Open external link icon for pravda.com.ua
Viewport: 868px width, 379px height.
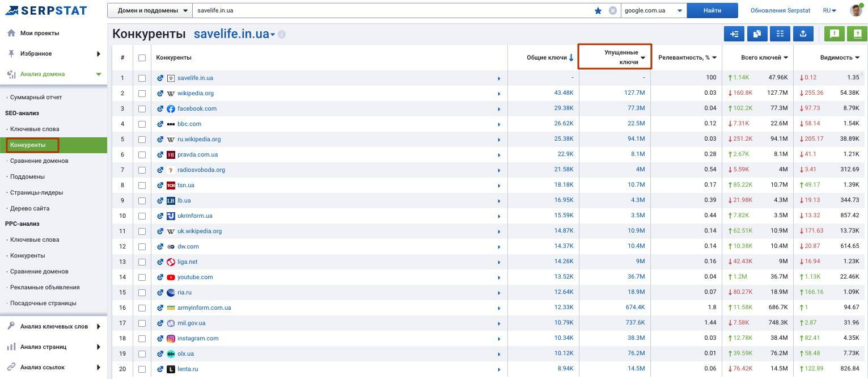(x=160, y=155)
